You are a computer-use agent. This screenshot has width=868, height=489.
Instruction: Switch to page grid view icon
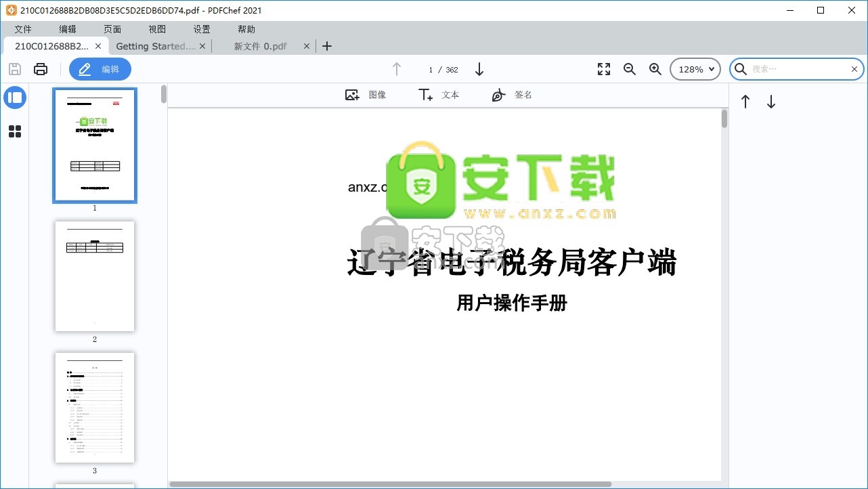click(x=15, y=131)
